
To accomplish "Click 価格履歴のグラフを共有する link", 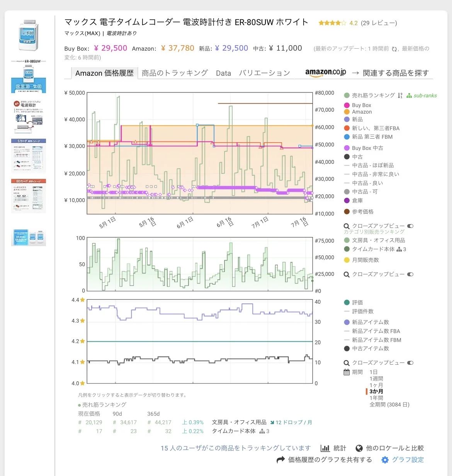I will 330,460.
